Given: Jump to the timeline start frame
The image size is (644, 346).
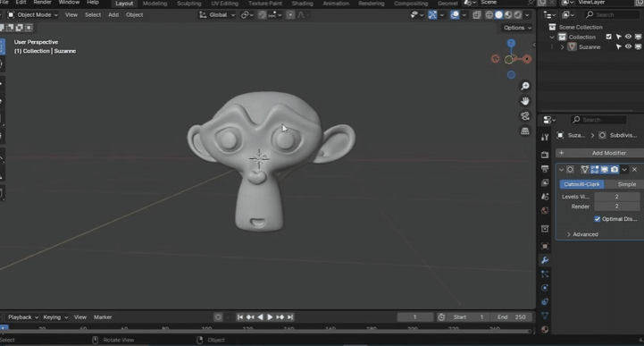Looking at the screenshot, I should click(240, 316).
